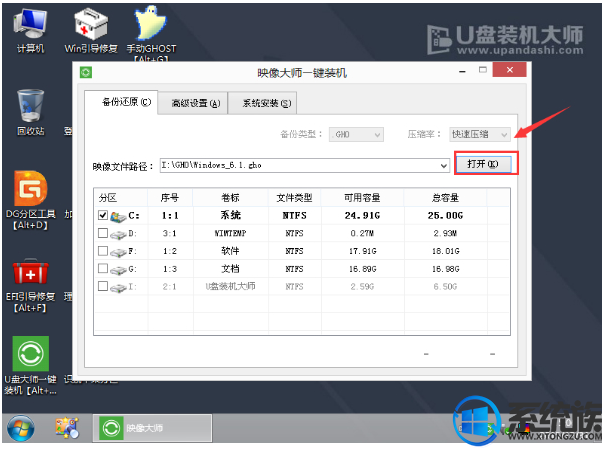Click the 分区 column header
Viewport: 602px width, 449px height.
121,198
